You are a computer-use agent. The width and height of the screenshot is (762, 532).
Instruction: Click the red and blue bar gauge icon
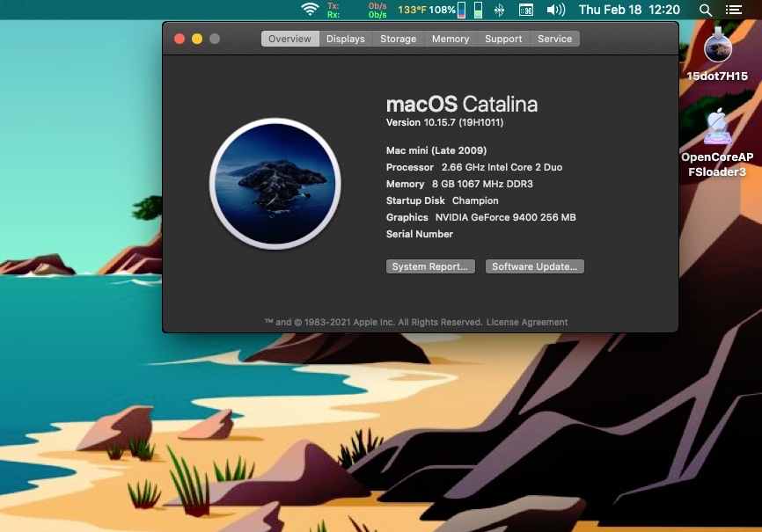click(x=462, y=10)
